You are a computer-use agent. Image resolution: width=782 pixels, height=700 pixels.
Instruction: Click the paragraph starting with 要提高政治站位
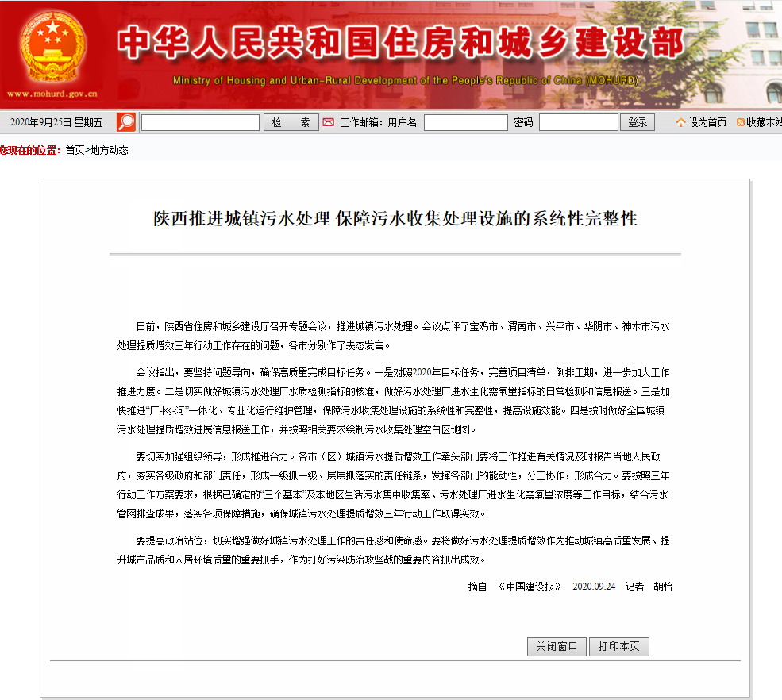(394, 551)
